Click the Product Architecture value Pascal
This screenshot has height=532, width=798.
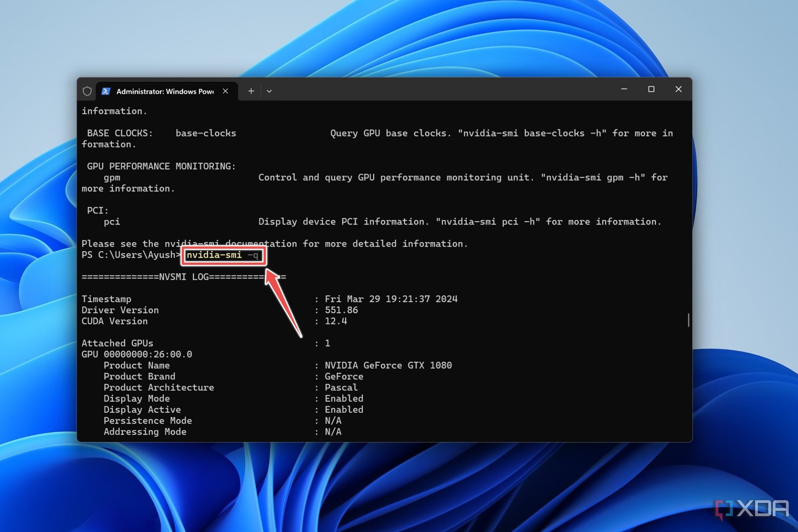tap(341, 387)
